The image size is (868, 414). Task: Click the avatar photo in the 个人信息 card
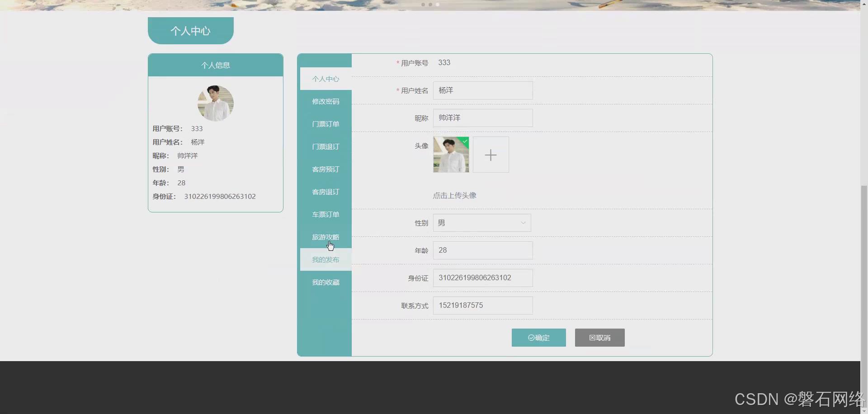click(x=215, y=103)
